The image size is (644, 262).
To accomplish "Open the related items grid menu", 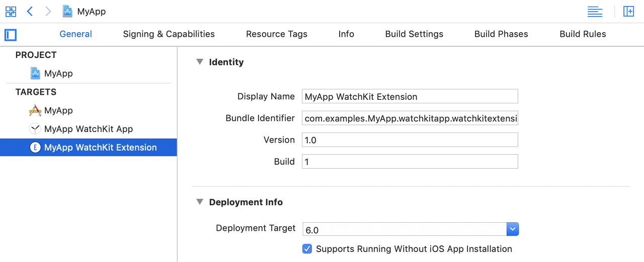I will coord(11,11).
